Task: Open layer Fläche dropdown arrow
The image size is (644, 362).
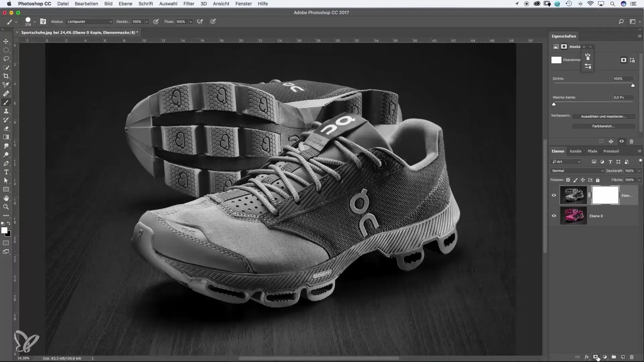Action: [x=639, y=180]
